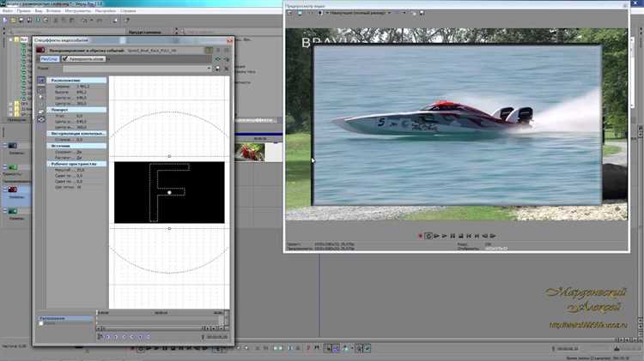644x361 pixels.
Task: Select the top tool in Pan/Crop left toolbar
Action: point(41,80)
